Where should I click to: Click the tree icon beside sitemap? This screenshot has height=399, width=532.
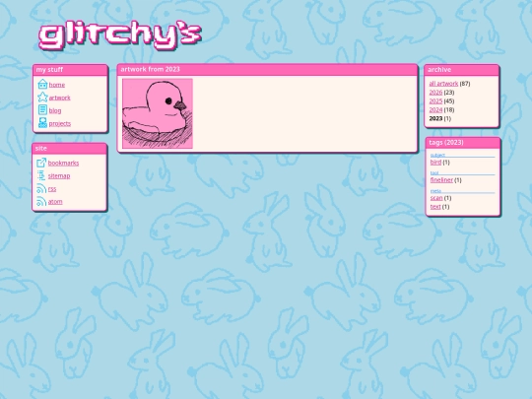click(41, 175)
